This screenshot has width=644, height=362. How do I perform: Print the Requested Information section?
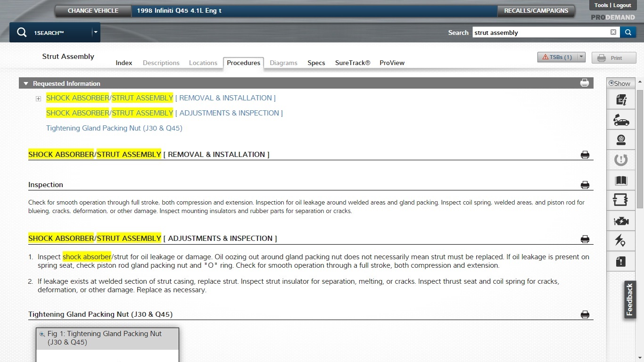tap(585, 83)
